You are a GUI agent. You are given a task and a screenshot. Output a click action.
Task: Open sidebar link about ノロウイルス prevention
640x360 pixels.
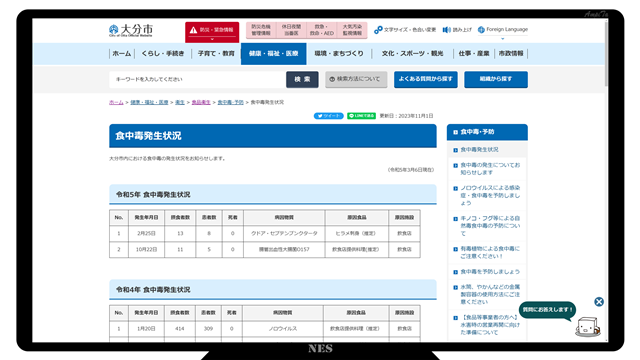490,195
